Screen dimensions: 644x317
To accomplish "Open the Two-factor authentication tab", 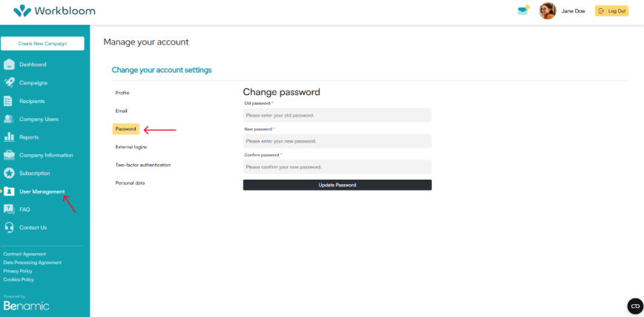I will point(143,165).
